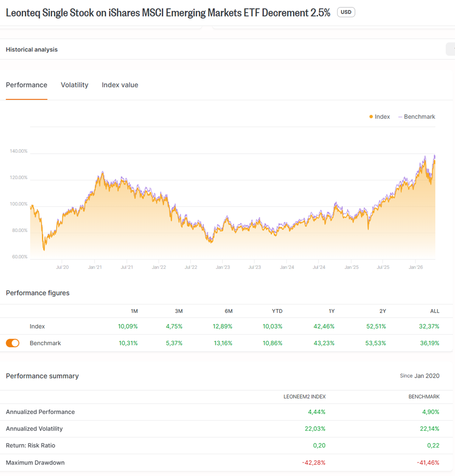Open the Index value tab
Image resolution: width=455 pixels, height=476 pixels.
(x=120, y=85)
